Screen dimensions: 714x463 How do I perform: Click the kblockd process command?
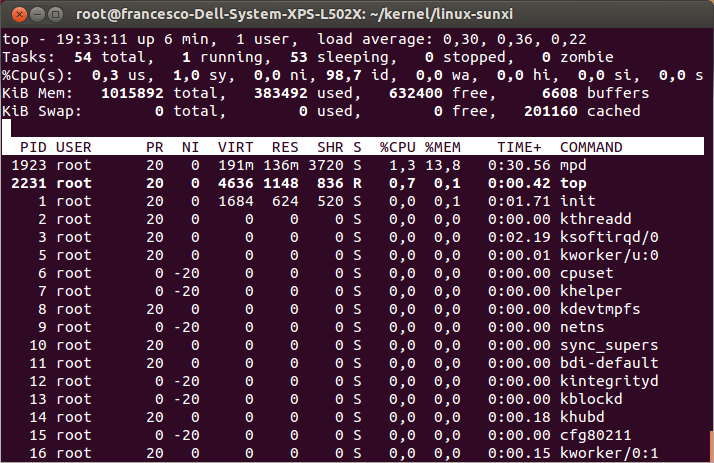coord(591,399)
